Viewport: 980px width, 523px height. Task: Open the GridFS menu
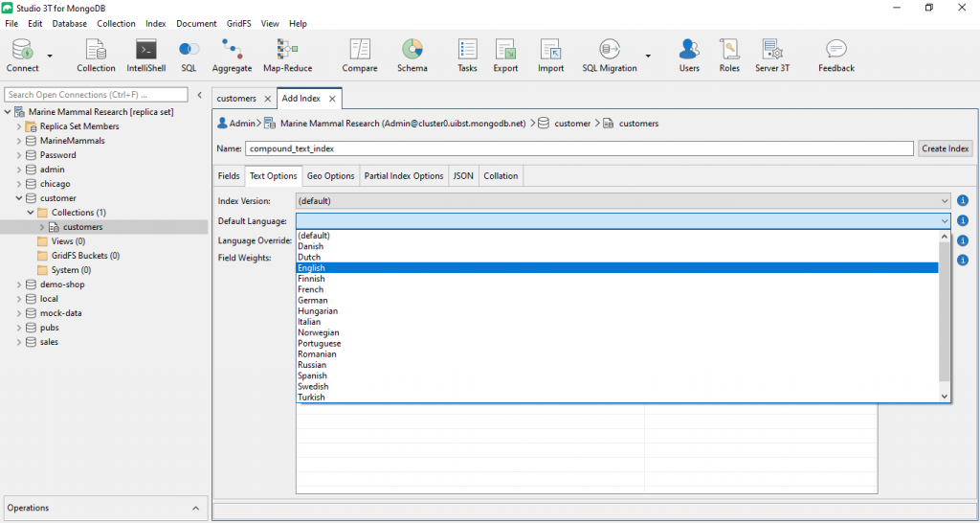(x=238, y=24)
